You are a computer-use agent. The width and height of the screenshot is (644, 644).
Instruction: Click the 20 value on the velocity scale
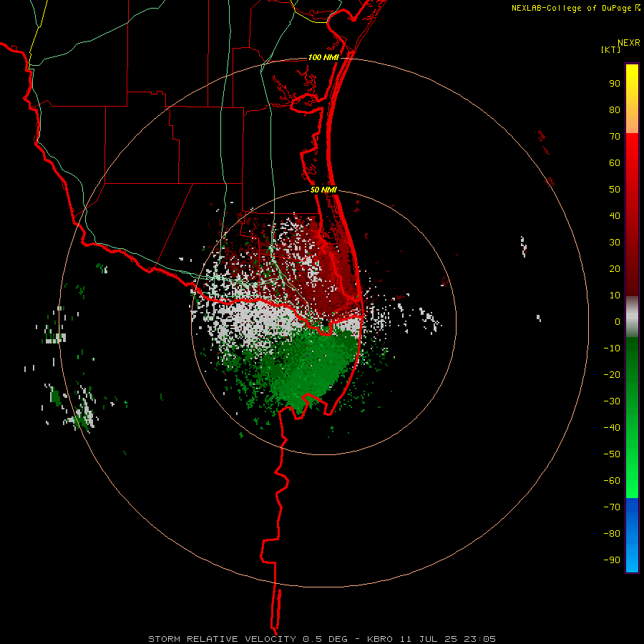[x=615, y=268]
